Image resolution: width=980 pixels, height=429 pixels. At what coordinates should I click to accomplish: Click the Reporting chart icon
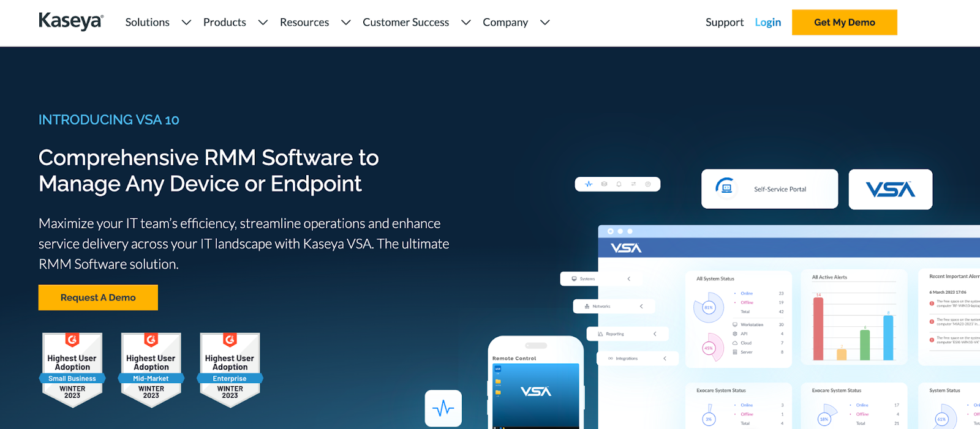click(600, 334)
